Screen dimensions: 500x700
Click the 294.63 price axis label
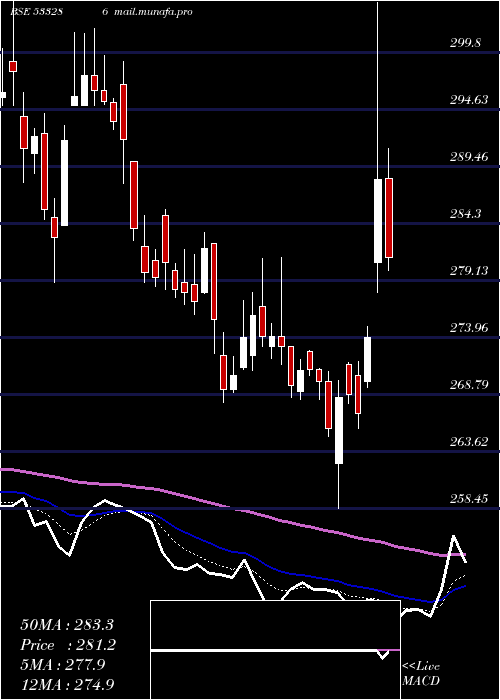coord(468,100)
